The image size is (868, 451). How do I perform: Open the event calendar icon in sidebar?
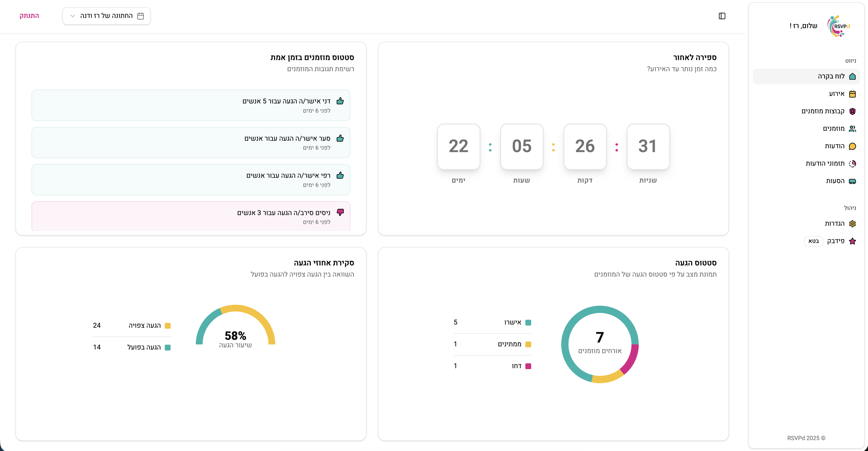point(852,94)
